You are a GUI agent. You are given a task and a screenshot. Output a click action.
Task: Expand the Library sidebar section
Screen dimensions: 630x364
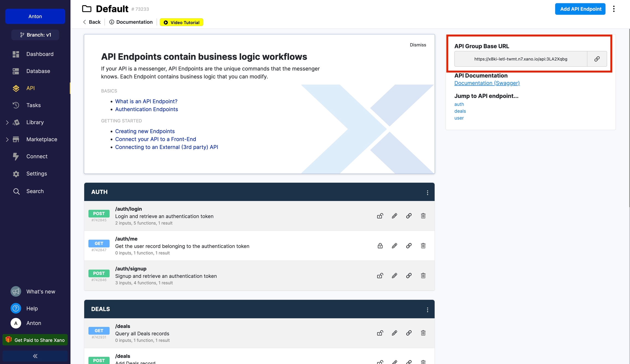[x=7, y=122]
